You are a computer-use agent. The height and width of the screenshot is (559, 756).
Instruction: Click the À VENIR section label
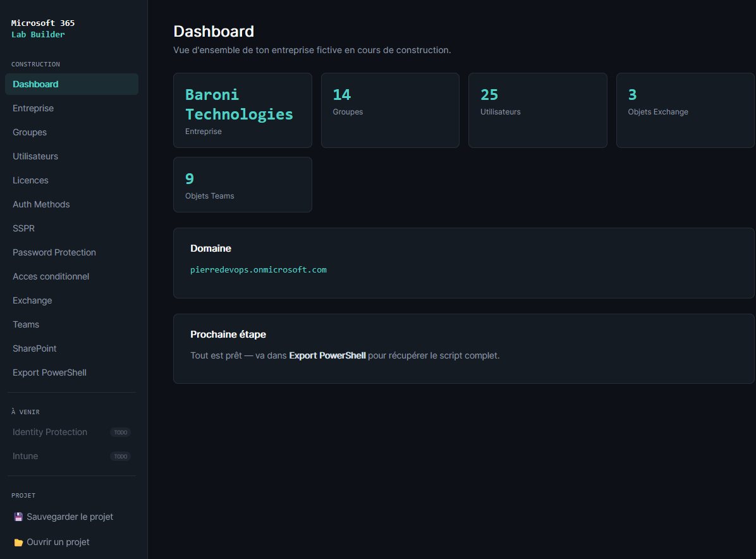coord(25,412)
